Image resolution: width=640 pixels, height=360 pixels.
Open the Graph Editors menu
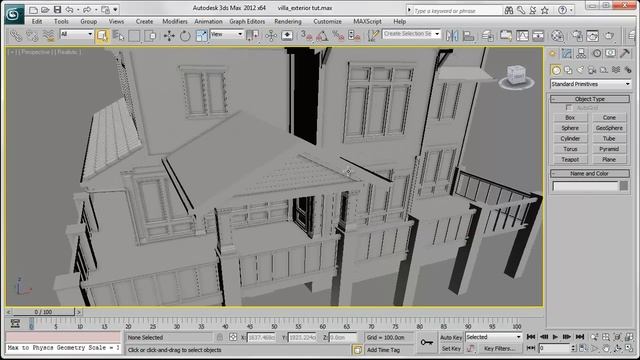coord(247,22)
